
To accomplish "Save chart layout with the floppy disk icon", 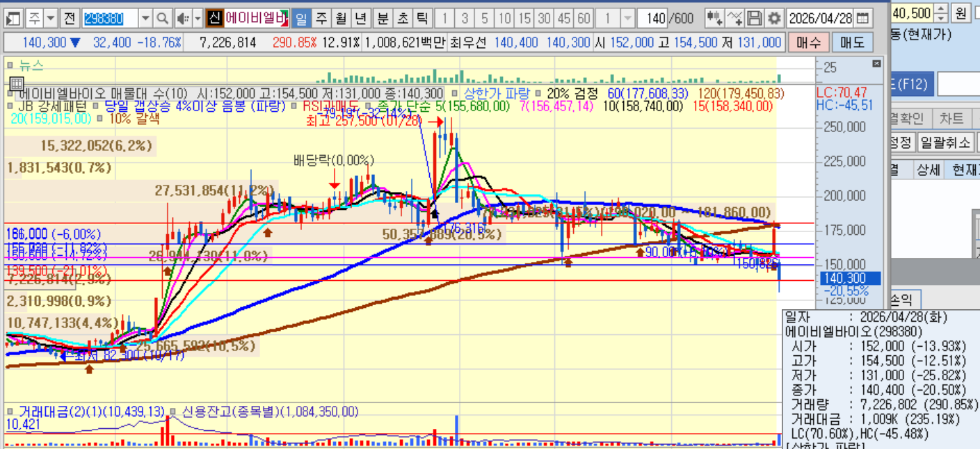I will point(755,18).
